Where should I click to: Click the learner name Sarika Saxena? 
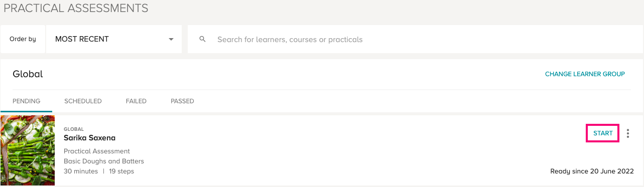coord(90,138)
